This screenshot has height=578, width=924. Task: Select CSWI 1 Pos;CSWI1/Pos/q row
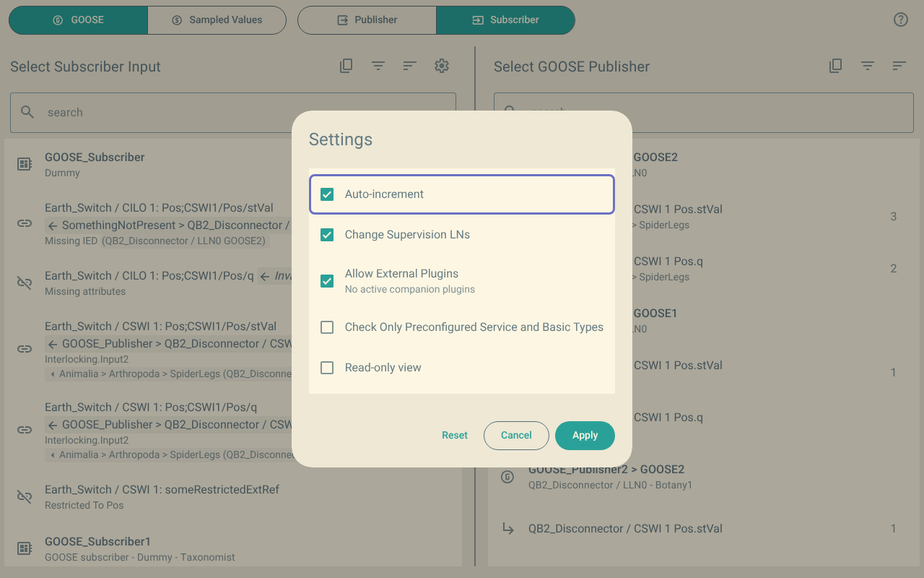[x=233, y=431]
